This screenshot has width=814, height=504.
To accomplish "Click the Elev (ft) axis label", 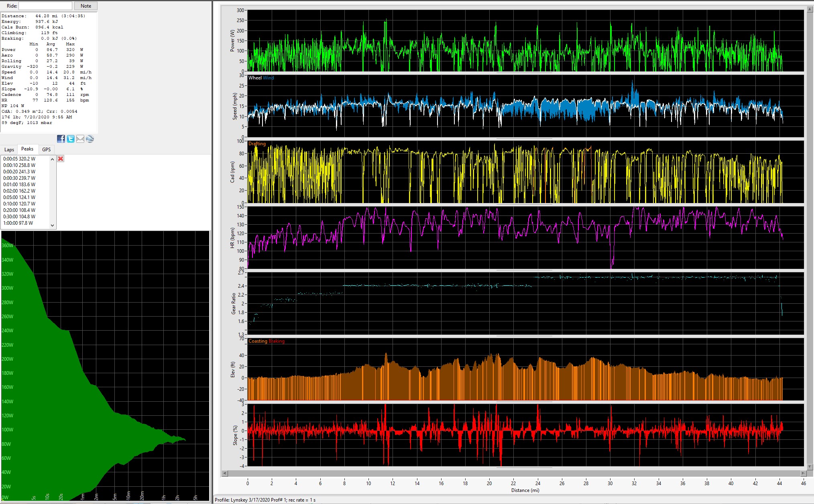I will (232, 370).
